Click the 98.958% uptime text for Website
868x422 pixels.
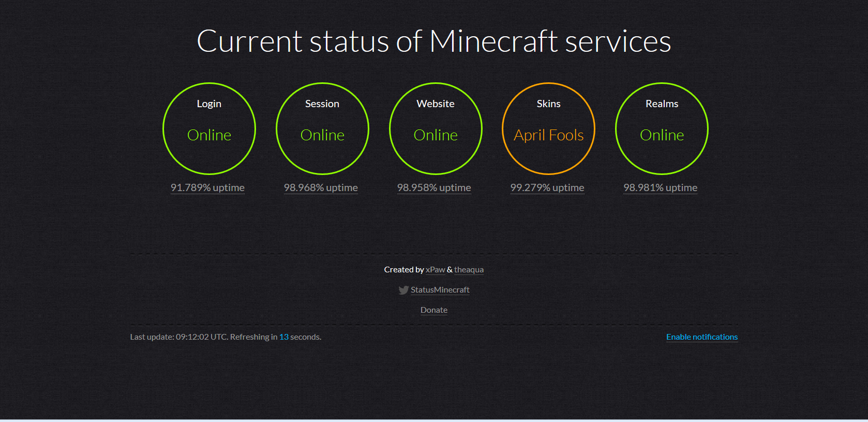pyautogui.click(x=434, y=187)
